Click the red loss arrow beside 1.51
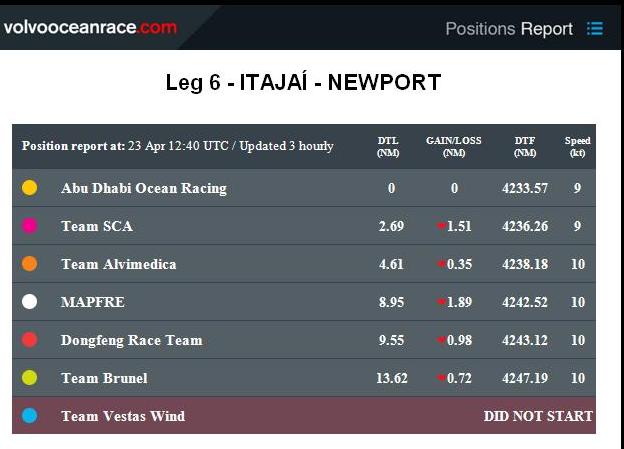This screenshot has height=449, width=624. coord(441,226)
